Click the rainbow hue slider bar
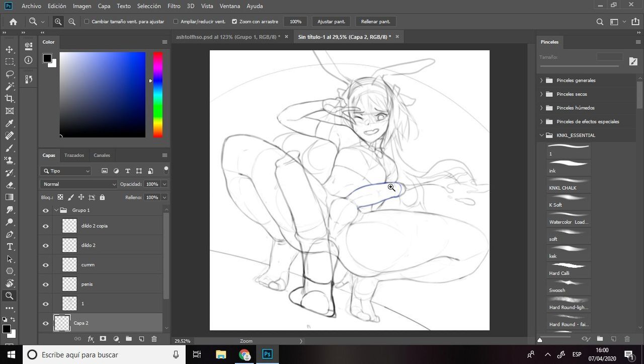Image resolution: width=644 pixels, height=364 pixels. click(157, 95)
